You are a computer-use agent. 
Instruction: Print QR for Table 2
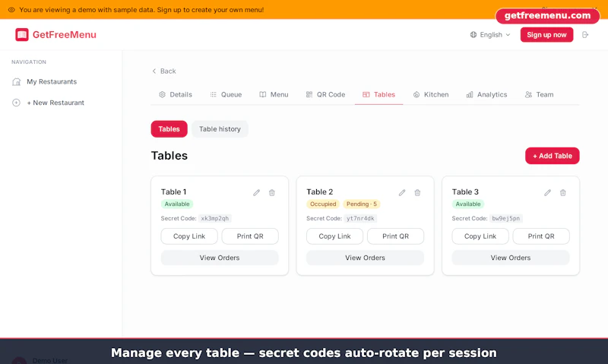(395, 236)
